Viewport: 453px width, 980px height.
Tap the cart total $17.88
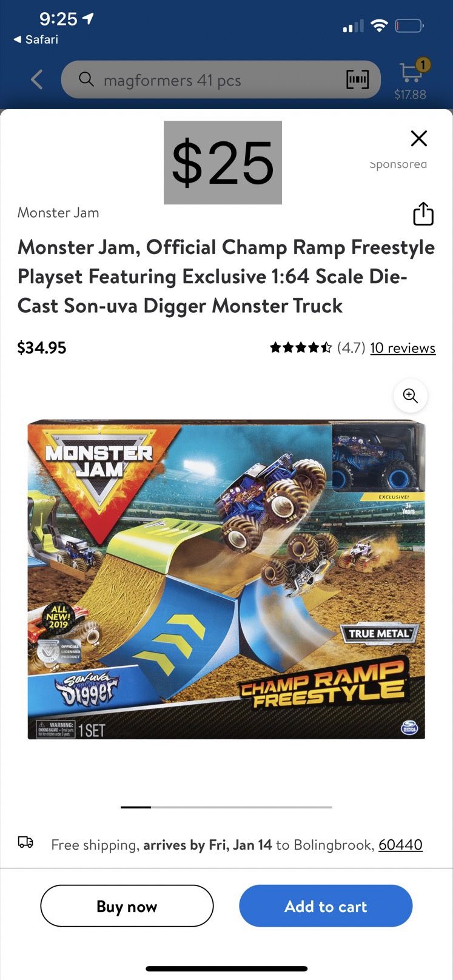tap(411, 95)
